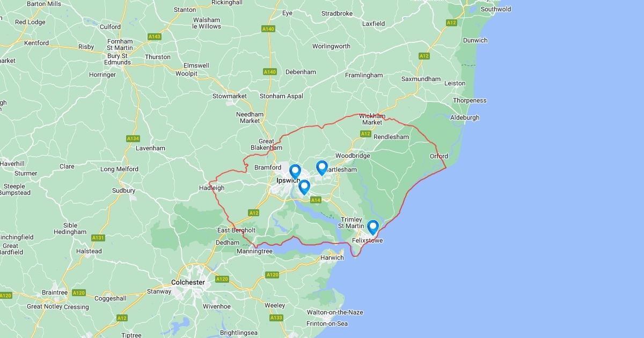Select the blue pin overlapping the Martlesham label
Viewport: 644px width, 338px height.
322,168
